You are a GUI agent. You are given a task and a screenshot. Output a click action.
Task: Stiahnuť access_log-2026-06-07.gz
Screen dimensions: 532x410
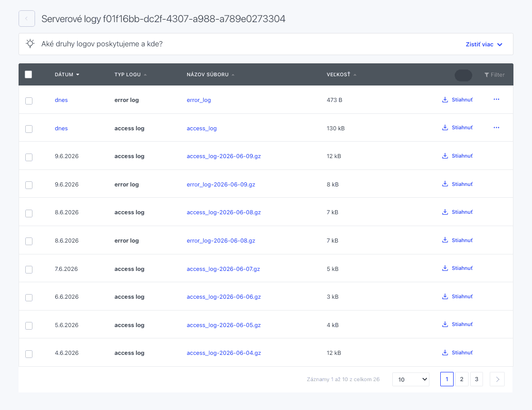click(457, 268)
